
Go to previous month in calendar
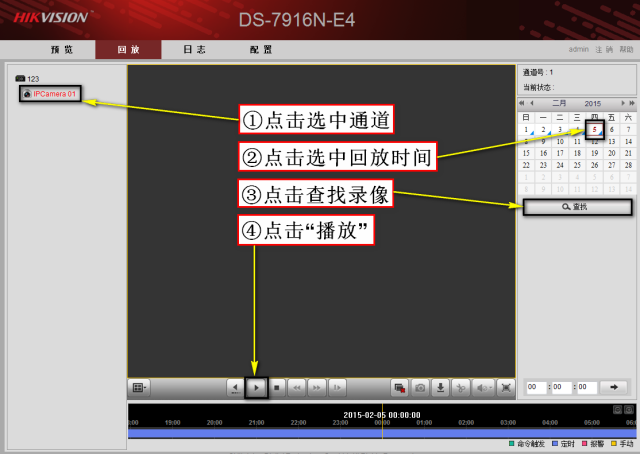coord(531,103)
